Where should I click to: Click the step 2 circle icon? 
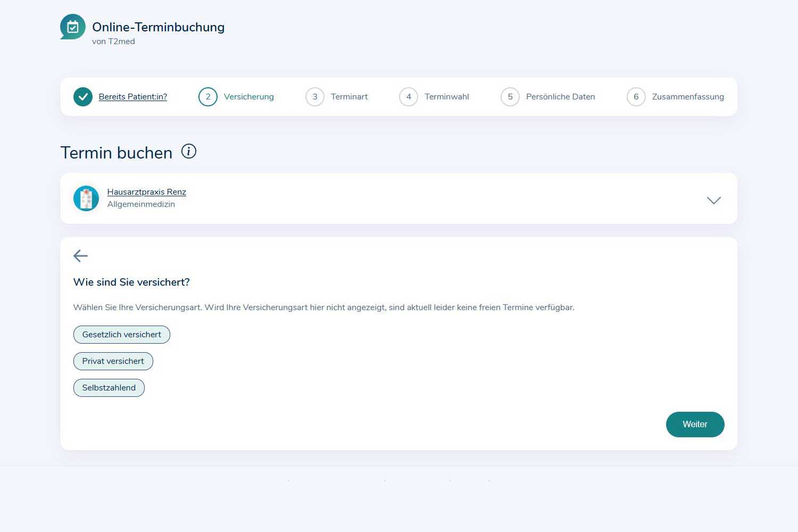click(208, 97)
